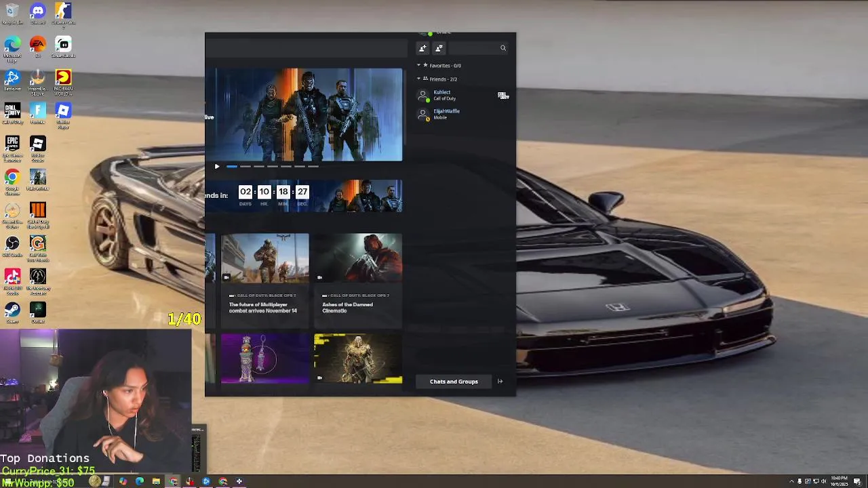Click the friends search magnifier icon
Viewport: 868px width, 488px height.
(x=503, y=48)
